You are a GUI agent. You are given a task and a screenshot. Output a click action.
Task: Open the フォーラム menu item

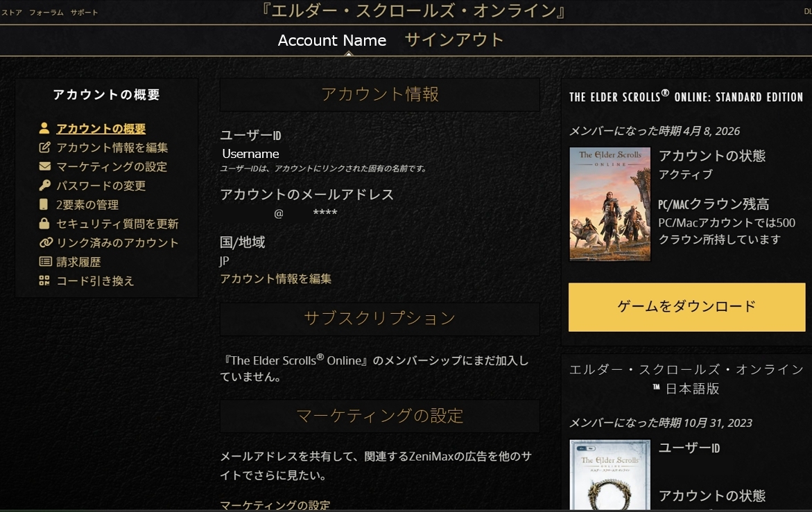tap(46, 12)
